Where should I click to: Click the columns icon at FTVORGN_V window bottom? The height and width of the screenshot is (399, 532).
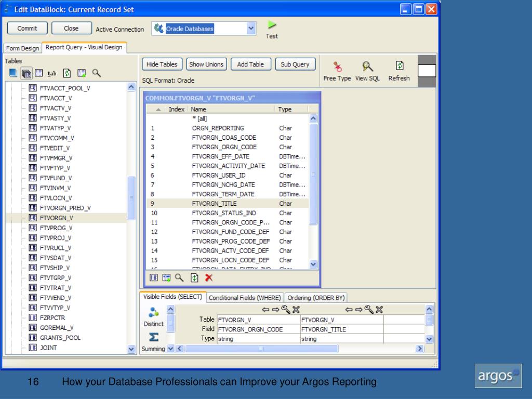click(153, 277)
